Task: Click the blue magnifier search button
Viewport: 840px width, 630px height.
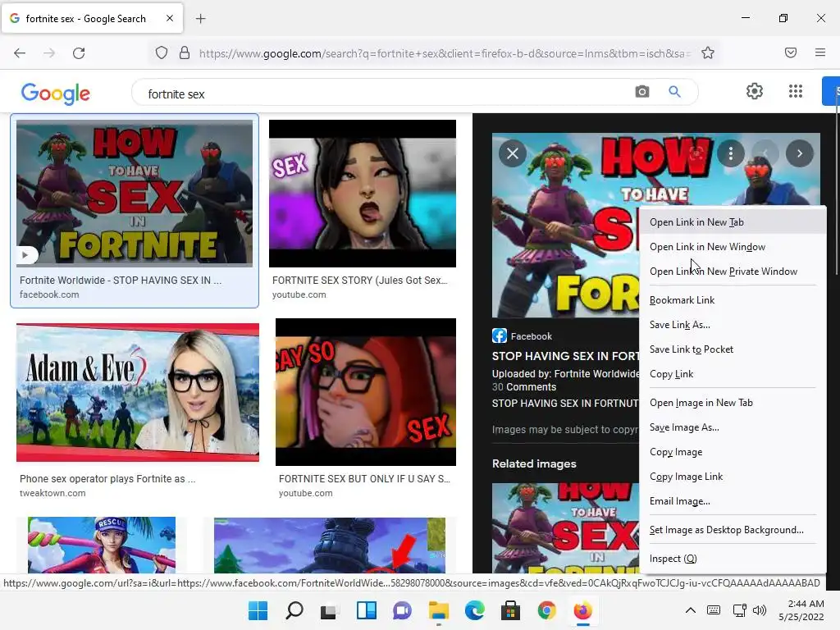Action: coord(674,92)
